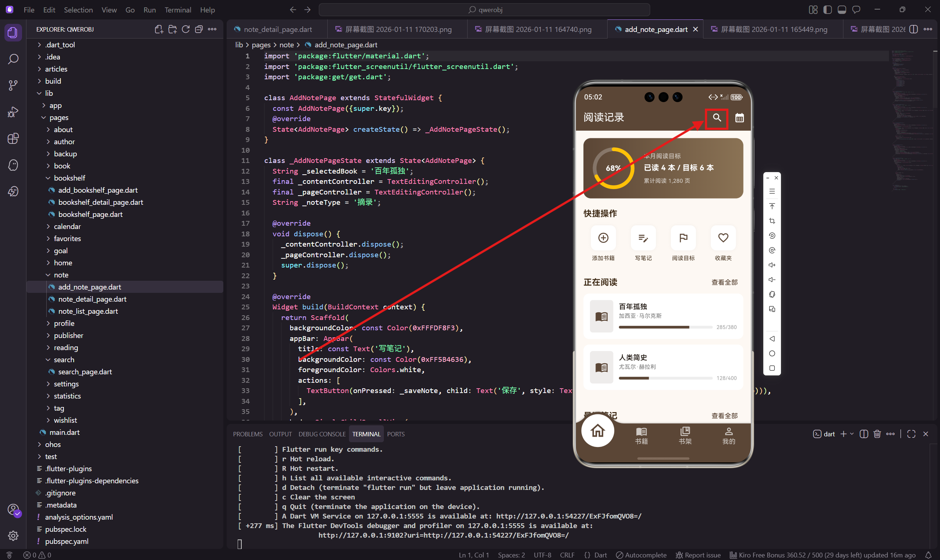Open the Terminal menu

point(177,10)
